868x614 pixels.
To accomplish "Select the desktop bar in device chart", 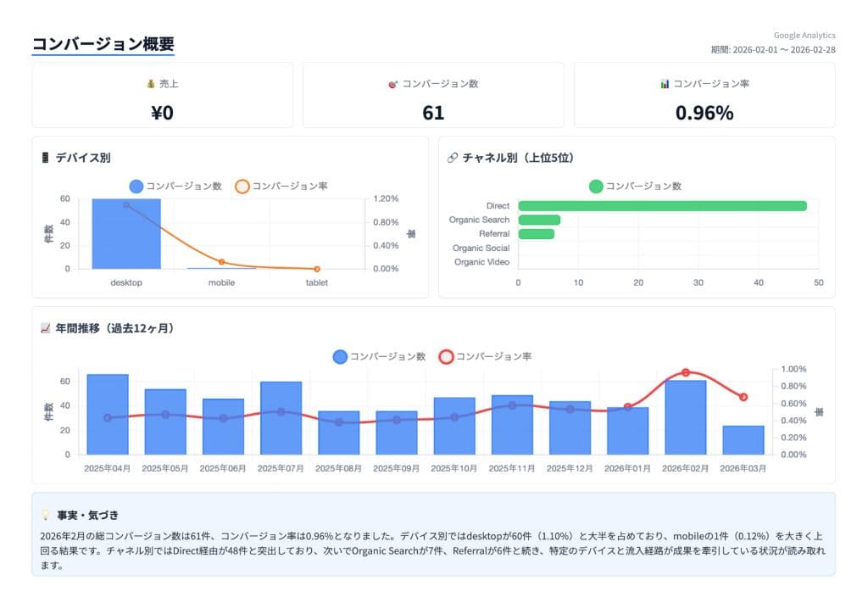I will [126, 234].
